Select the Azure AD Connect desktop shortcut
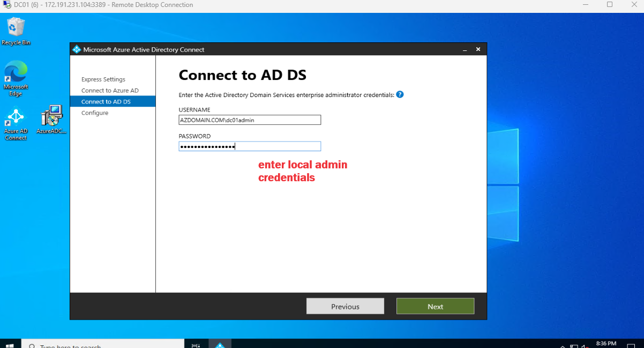644x348 pixels. pos(16,124)
